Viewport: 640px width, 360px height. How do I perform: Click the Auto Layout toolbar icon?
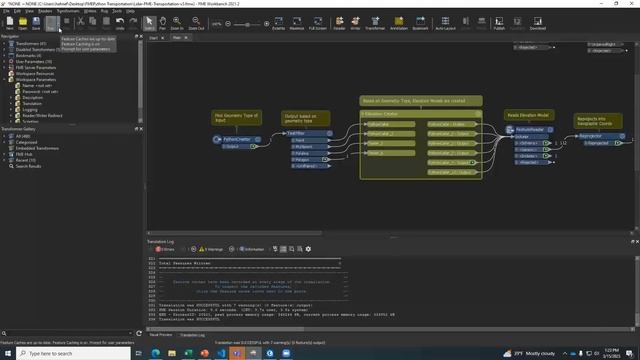[445, 23]
